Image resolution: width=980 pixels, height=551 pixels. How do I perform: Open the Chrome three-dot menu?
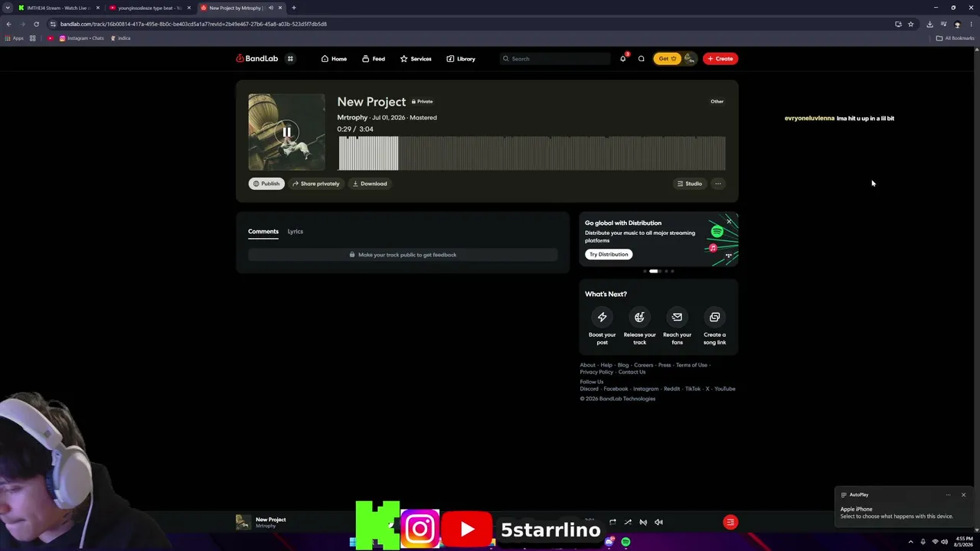tap(971, 24)
